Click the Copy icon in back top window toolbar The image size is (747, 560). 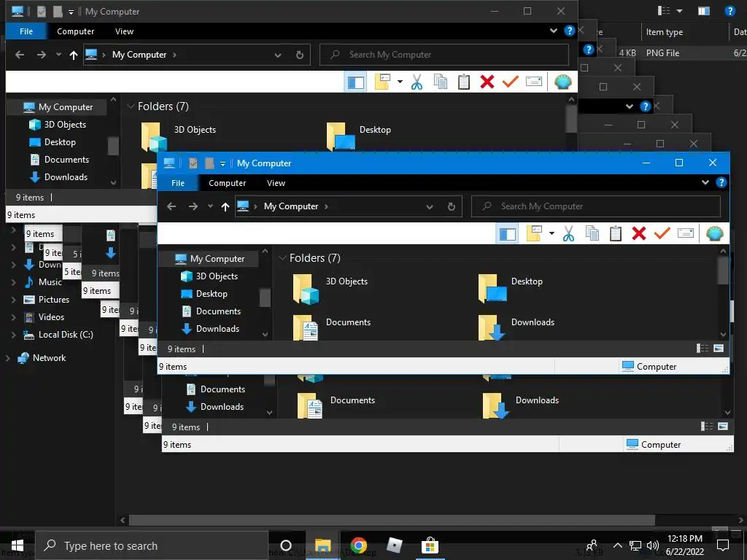click(x=441, y=82)
